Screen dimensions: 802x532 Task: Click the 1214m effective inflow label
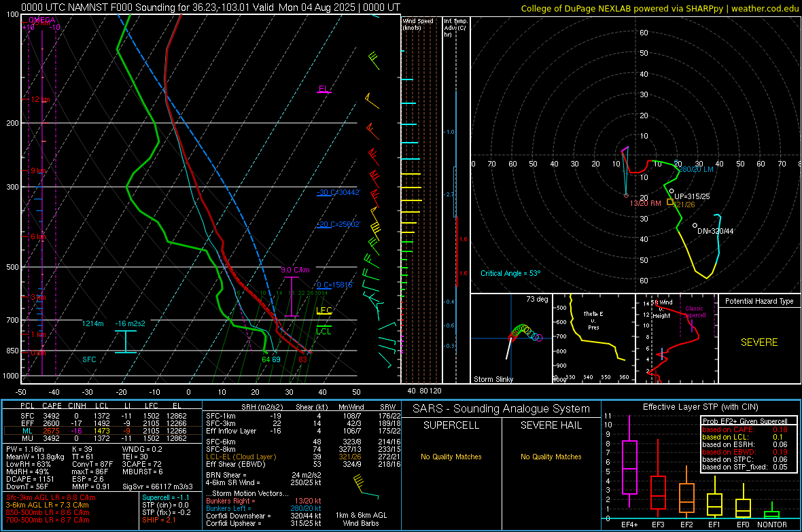(x=92, y=323)
